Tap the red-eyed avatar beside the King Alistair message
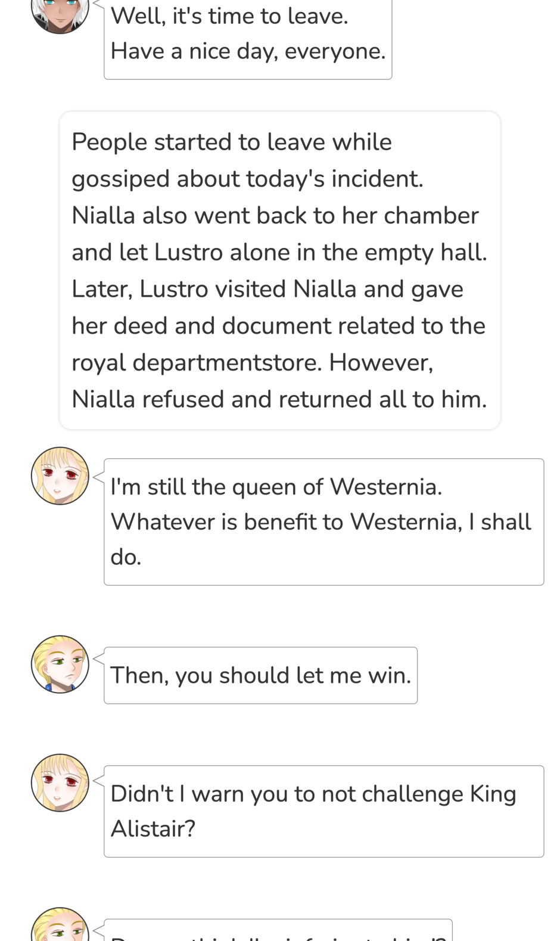 click(60, 782)
